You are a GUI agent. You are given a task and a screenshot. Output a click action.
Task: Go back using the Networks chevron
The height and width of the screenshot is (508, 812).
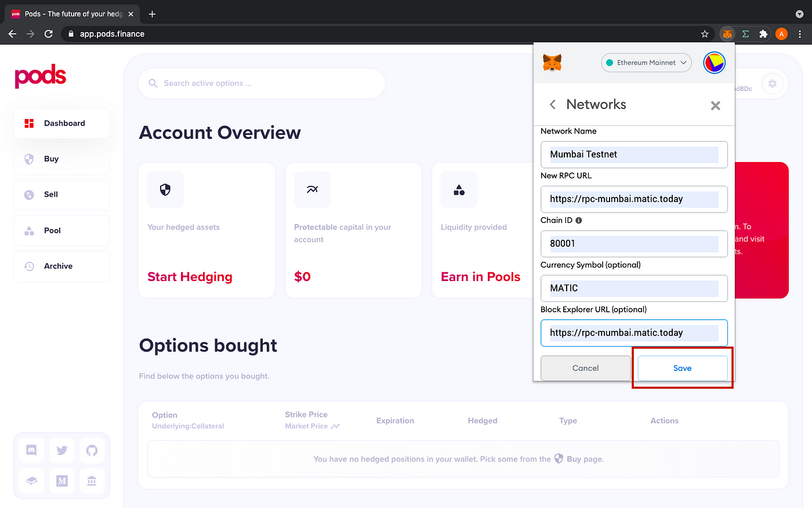[x=553, y=105]
